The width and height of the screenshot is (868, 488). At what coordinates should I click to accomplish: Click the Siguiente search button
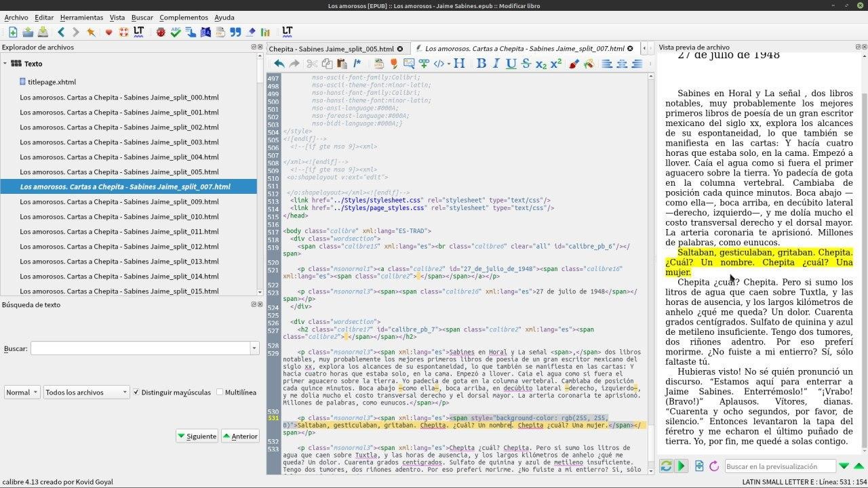(x=197, y=436)
